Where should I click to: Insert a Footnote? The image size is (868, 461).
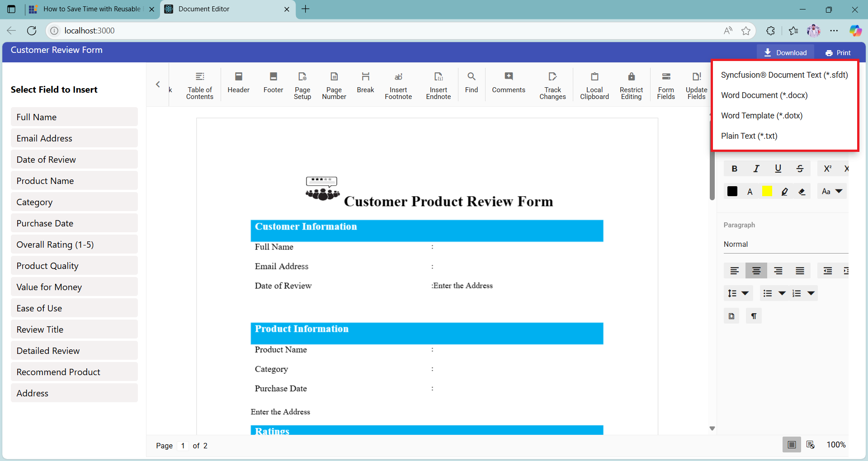tap(398, 85)
